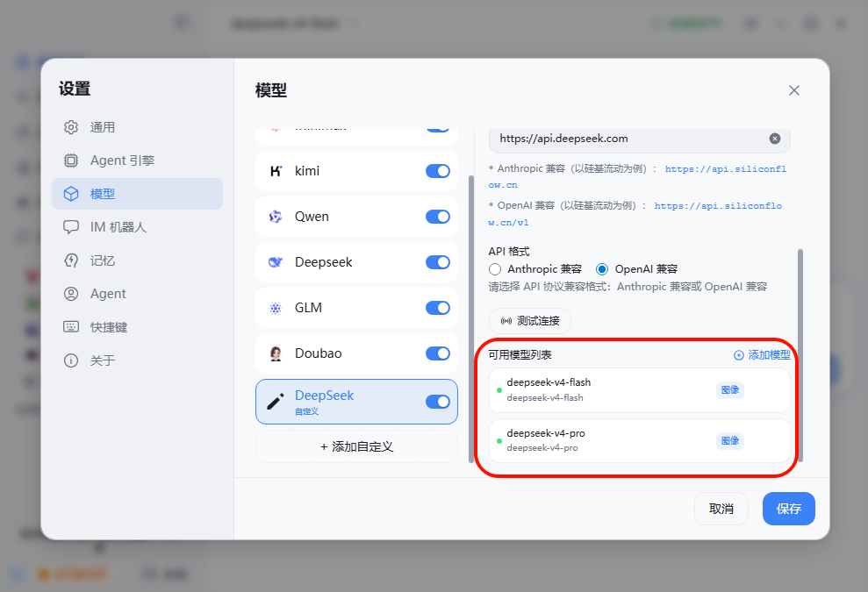The width and height of the screenshot is (868, 592).
Task: Click the GLM provider logo
Action: (x=276, y=308)
